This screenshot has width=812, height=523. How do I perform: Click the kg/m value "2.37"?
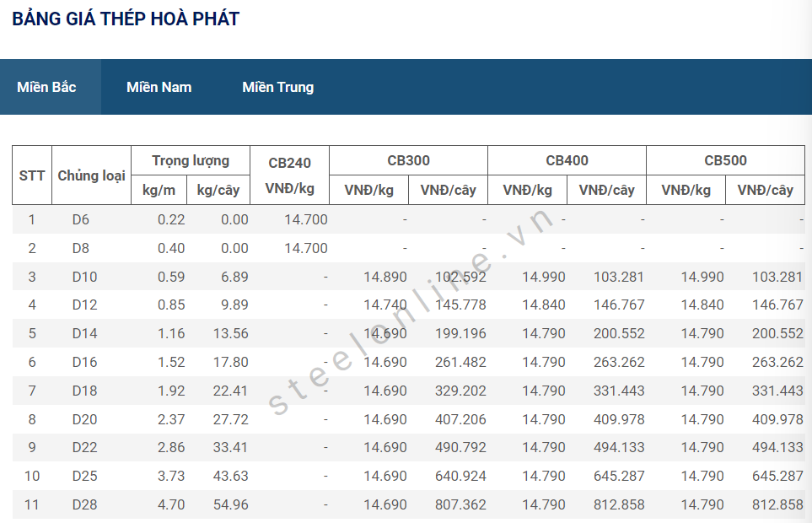coord(171,419)
